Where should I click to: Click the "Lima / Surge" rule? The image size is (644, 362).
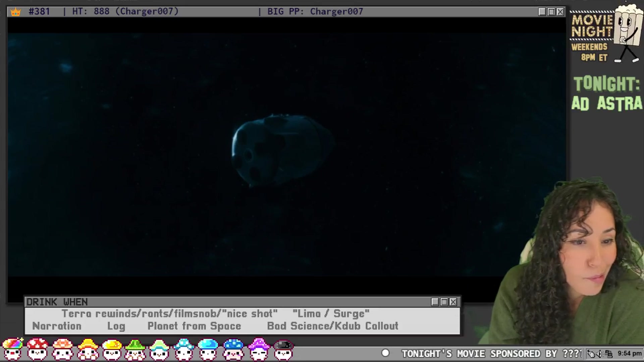(x=331, y=314)
